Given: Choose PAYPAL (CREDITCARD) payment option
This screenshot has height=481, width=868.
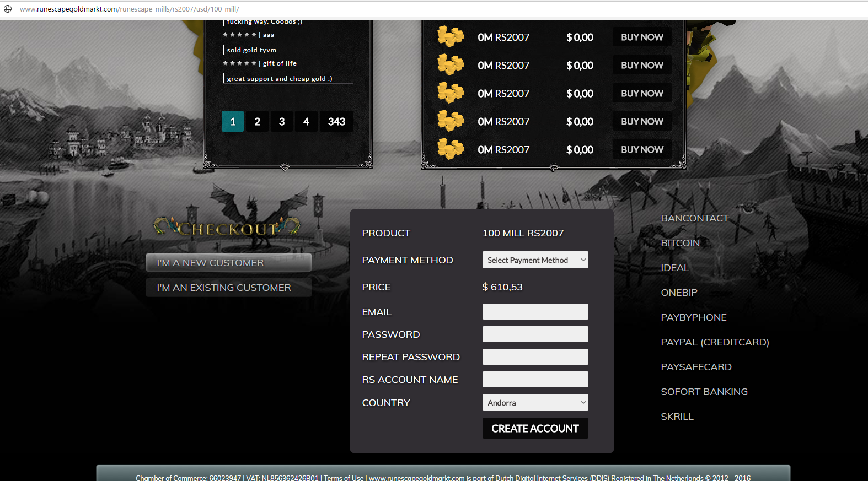Looking at the screenshot, I should (x=715, y=342).
